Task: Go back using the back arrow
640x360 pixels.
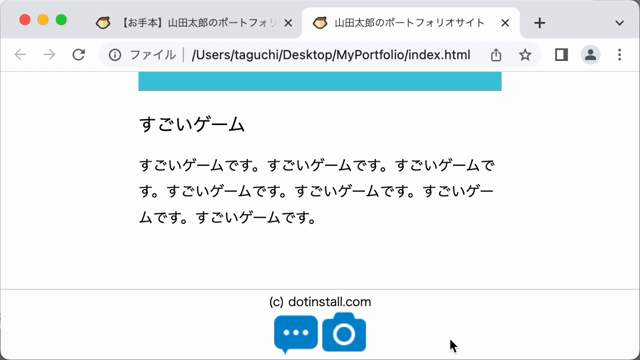Action: (20, 55)
